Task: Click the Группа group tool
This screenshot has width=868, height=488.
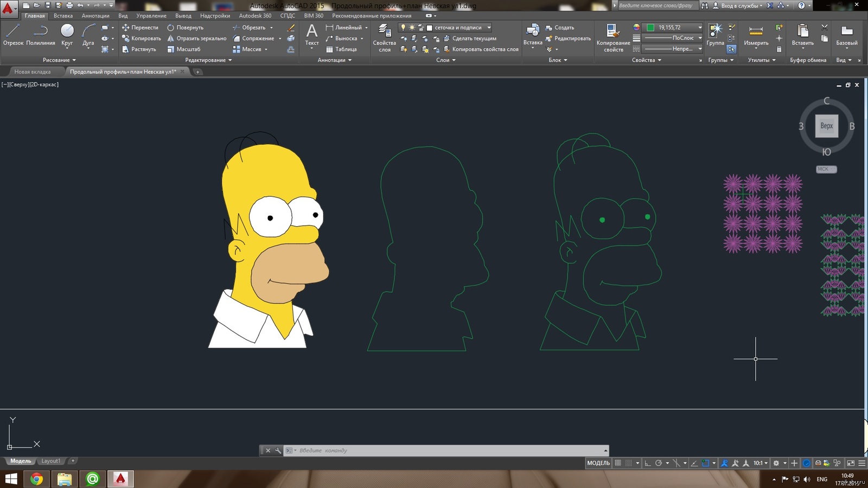Action: click(x=715, y=35)
